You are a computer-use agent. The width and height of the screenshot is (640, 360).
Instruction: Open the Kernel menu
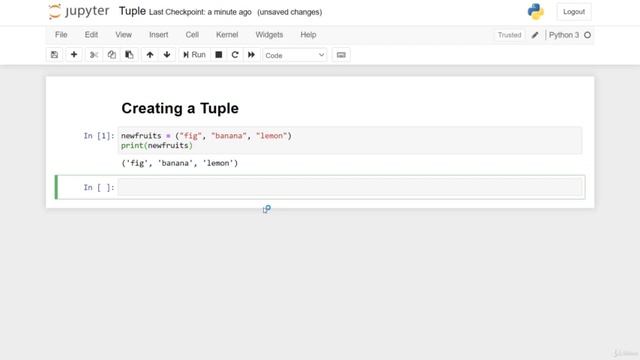[x=227, y=35]
